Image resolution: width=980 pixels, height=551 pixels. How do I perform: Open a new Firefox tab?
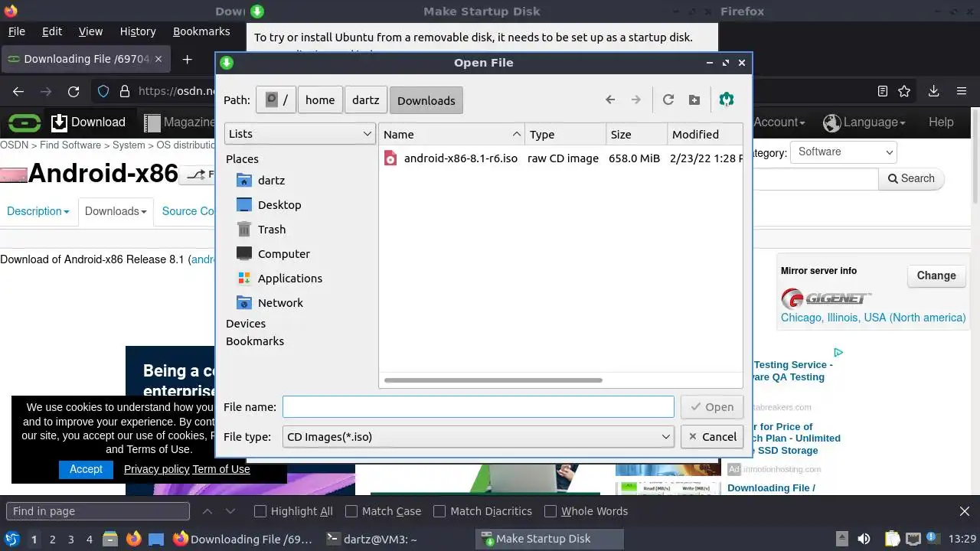187,59
